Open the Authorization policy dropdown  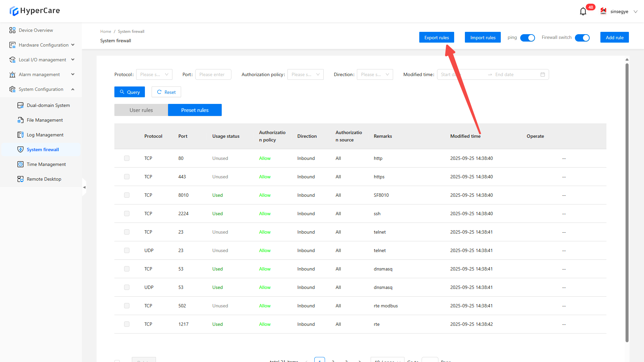click(x=305, y=74)
